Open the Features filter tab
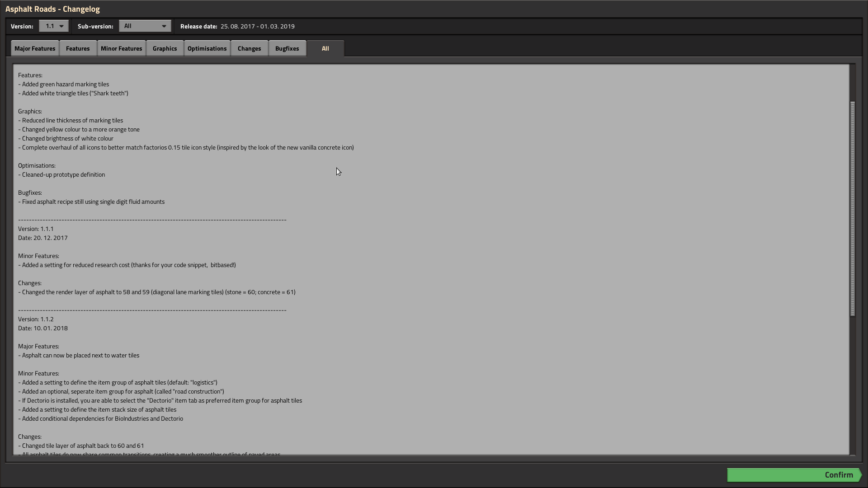The height and width of the screenshot is (488, 868). point(77,48)
